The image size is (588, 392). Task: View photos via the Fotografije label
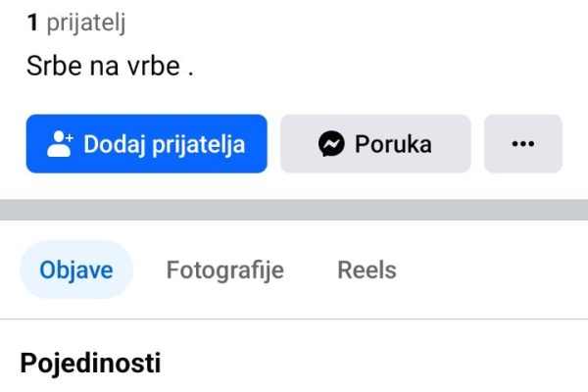[x=225, y=269]
